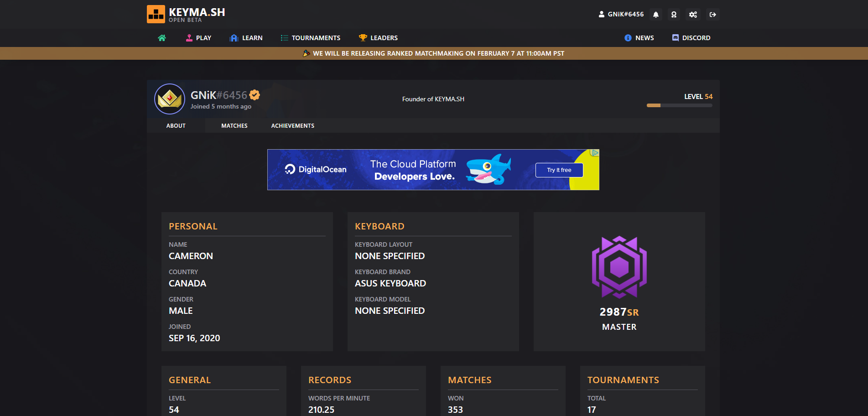The height and width of the screenshot is (416, 868).
Task: Click the Founder of KEYMA.SH text
Action: (x=433, y=99)
